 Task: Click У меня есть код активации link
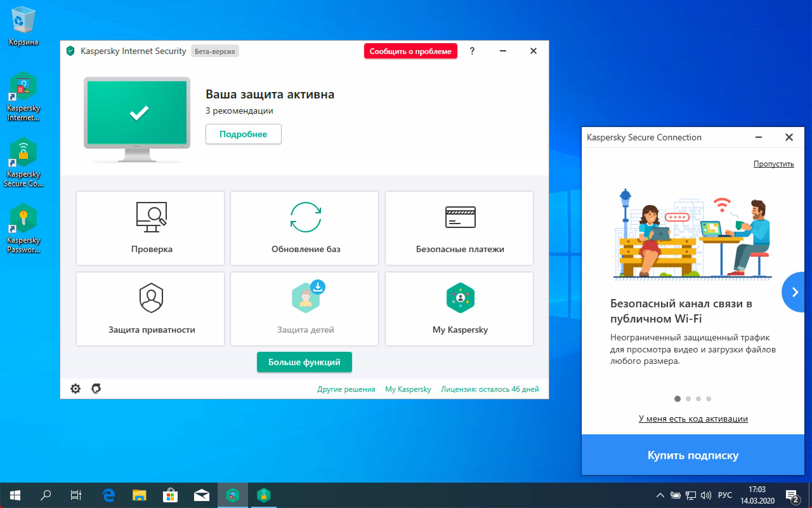693,419
